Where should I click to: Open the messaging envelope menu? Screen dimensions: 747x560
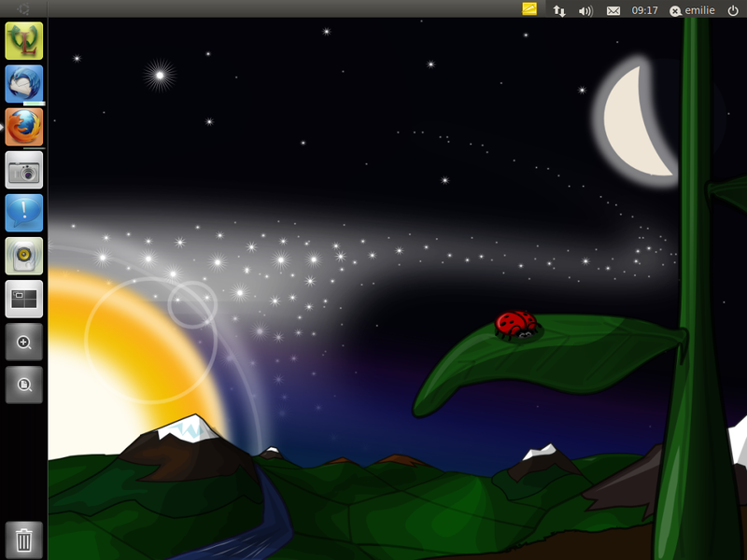coord(613,10)
